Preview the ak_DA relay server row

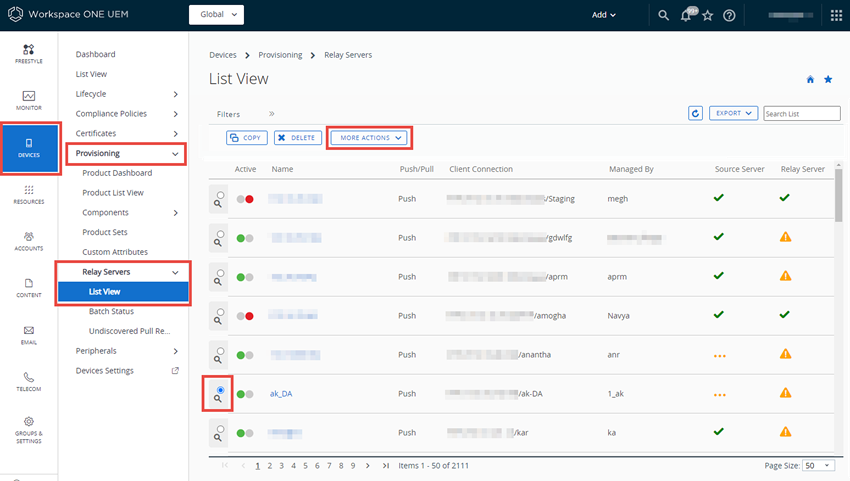217,399
